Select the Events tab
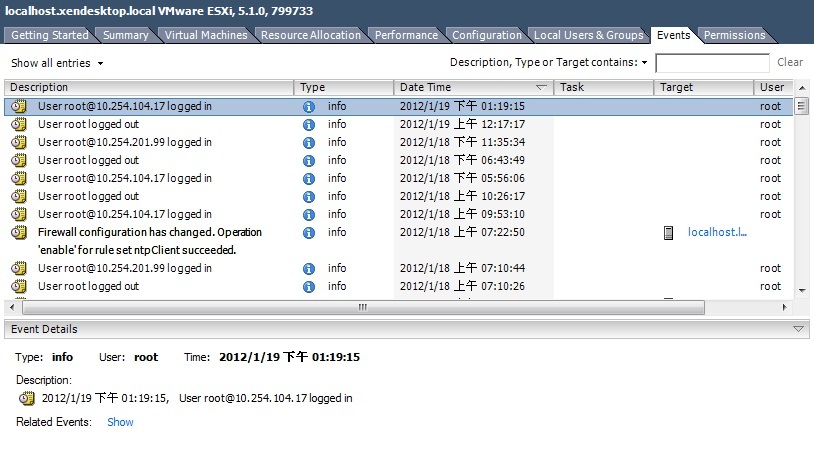This screenshot has width=814, height=473. click(673, 35)
